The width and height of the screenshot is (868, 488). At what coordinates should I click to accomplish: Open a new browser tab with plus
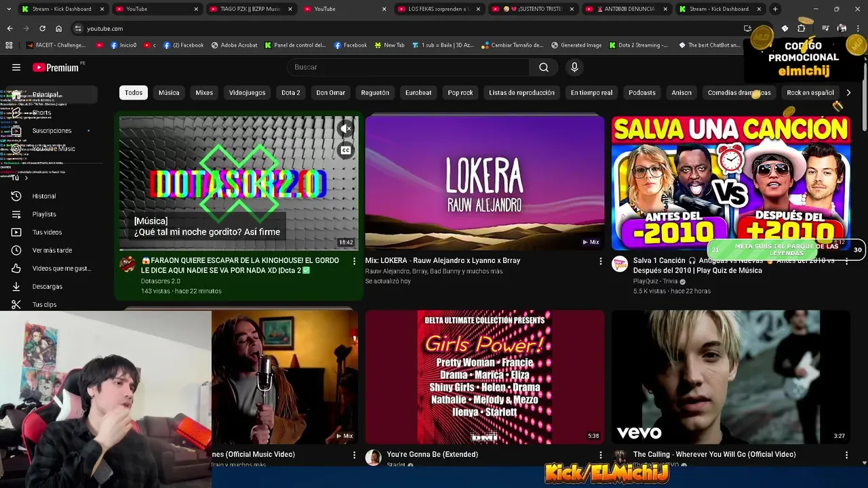[x=775, y=9]
